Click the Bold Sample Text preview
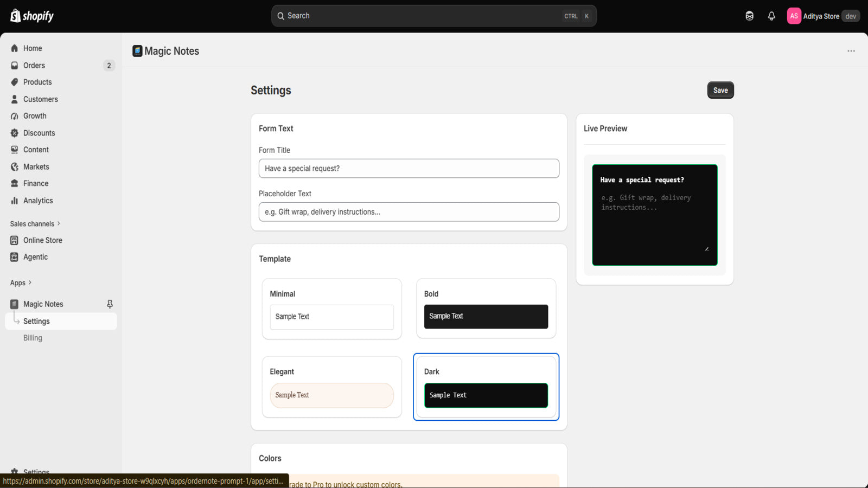Viewport: 868px width, 488px height. point(486,316)
